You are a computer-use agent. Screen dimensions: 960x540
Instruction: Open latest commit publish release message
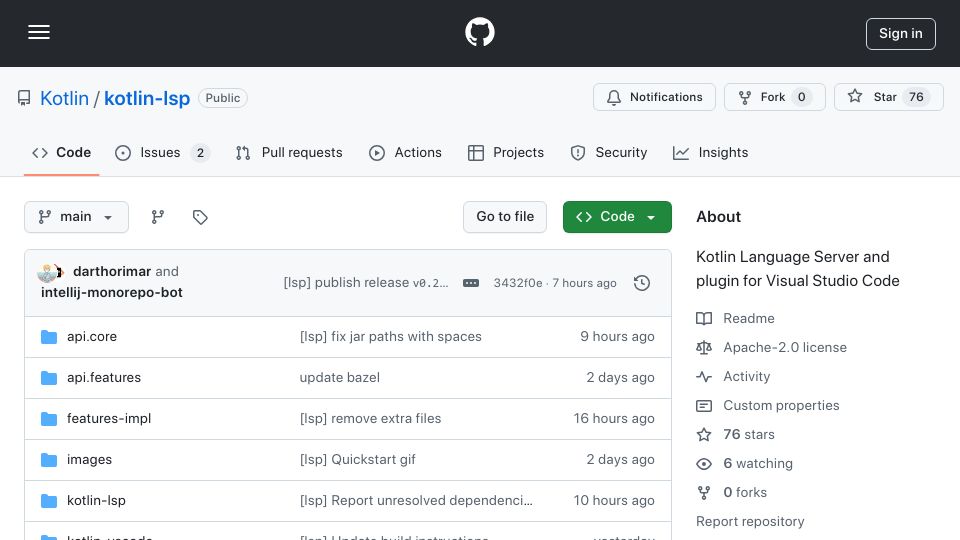[x=366, y=283]
